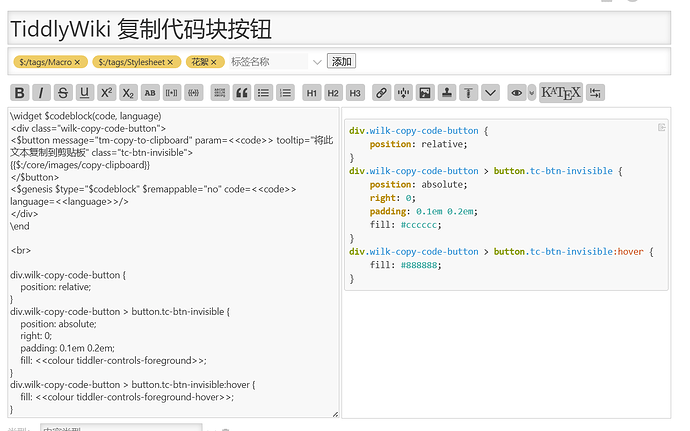
Task: Click the AB toolbar button
Action: tap(150, 93)
